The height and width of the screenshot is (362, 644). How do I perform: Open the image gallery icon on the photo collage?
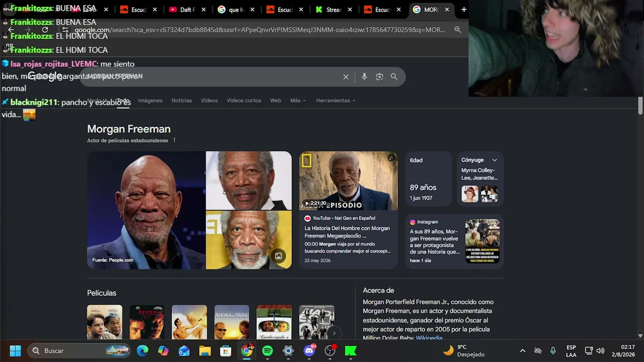(x=278, y=256)
